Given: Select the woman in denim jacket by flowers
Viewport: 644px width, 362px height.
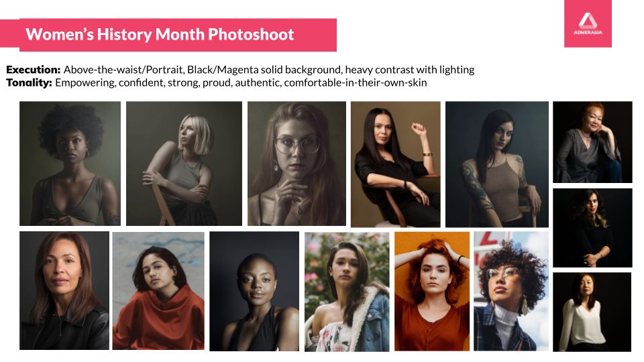Looking at the screenshot, I should coord(347,292).
